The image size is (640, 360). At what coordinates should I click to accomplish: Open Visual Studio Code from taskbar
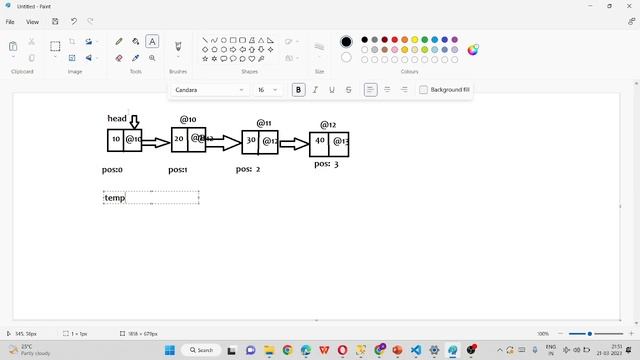416,350
